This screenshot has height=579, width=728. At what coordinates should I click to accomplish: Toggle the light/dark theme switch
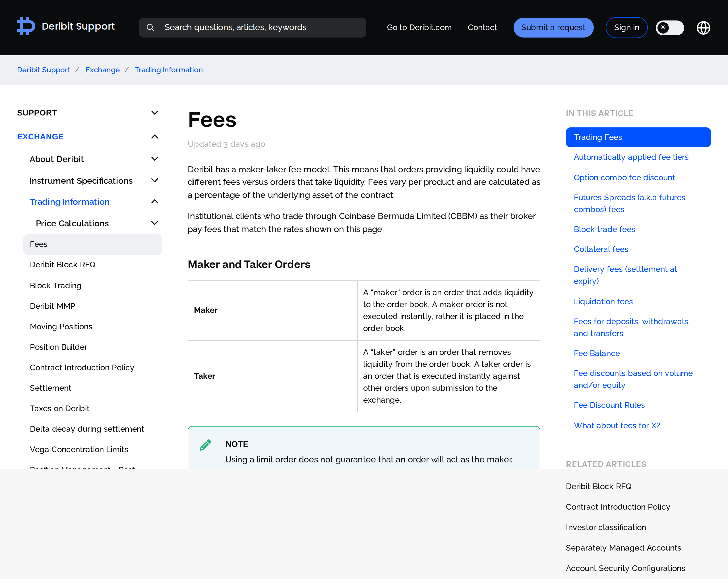click(670, 28)
